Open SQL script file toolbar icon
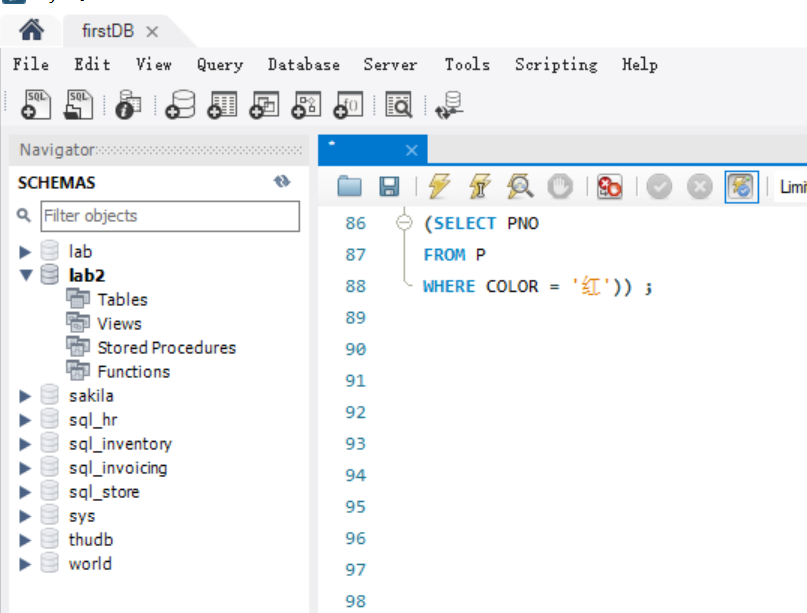Screen dimensions: 807x613 coord(78,104)
